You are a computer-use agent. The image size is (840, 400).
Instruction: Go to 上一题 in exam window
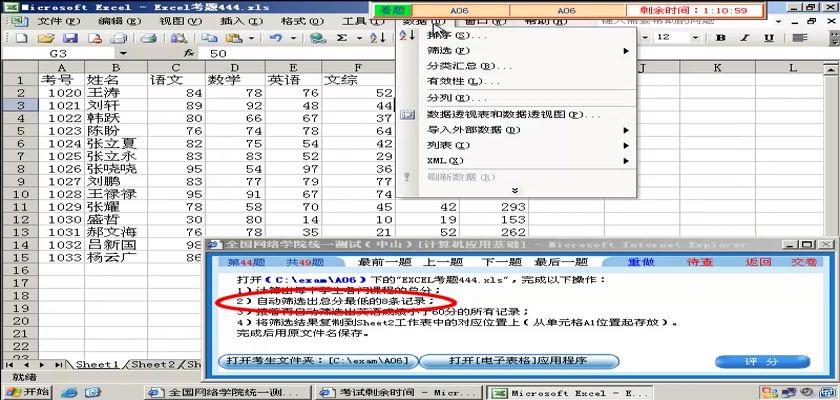pos(443,262)
